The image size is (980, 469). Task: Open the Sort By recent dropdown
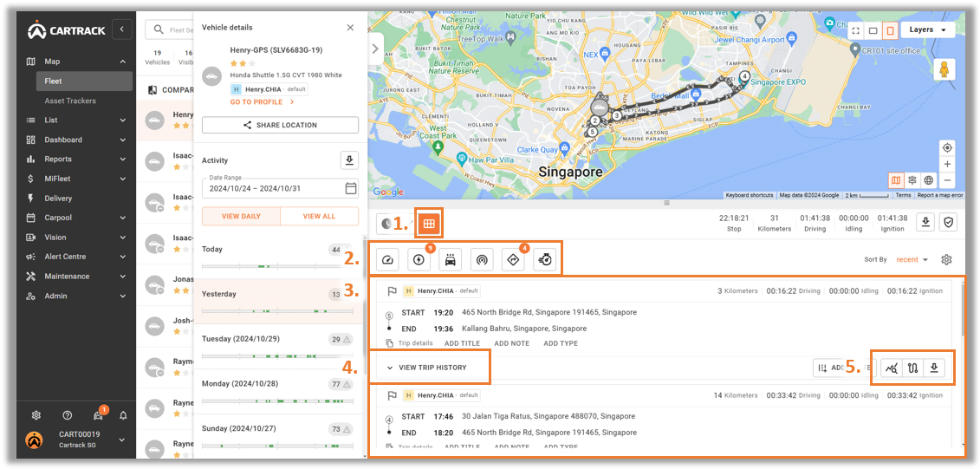[912, 259]
